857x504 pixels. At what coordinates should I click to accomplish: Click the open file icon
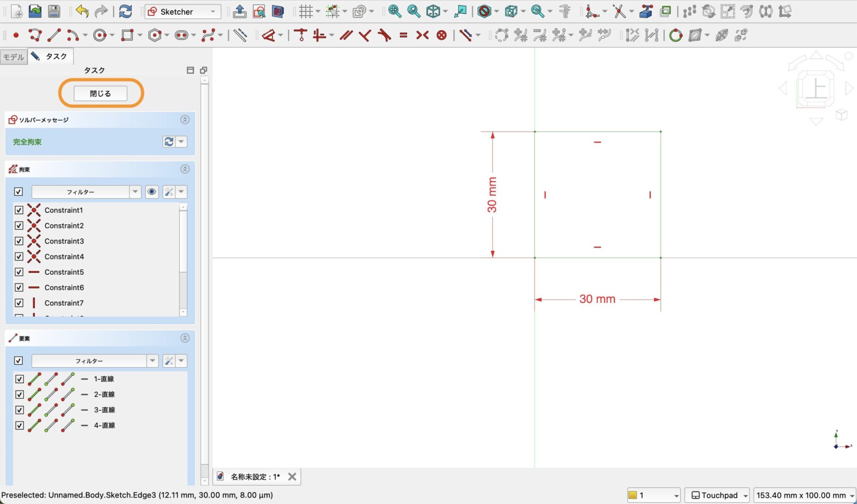click(x=35, y=11)
